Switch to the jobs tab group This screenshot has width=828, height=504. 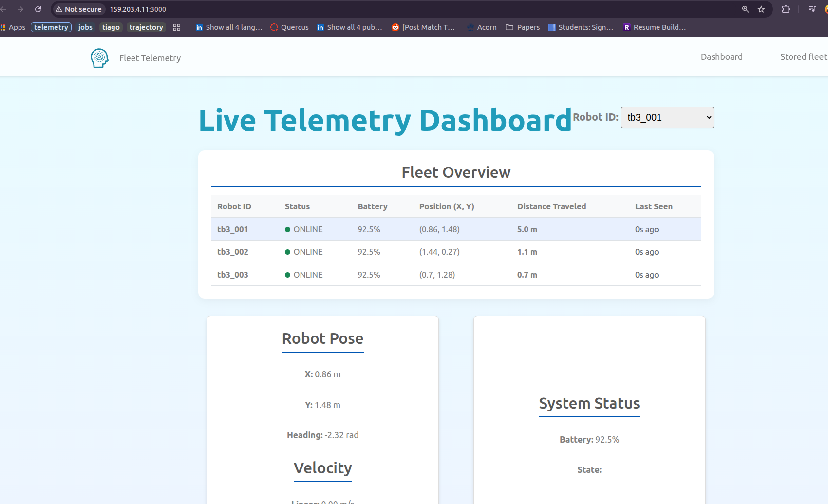pyautogui.click(x=85, y=27)
